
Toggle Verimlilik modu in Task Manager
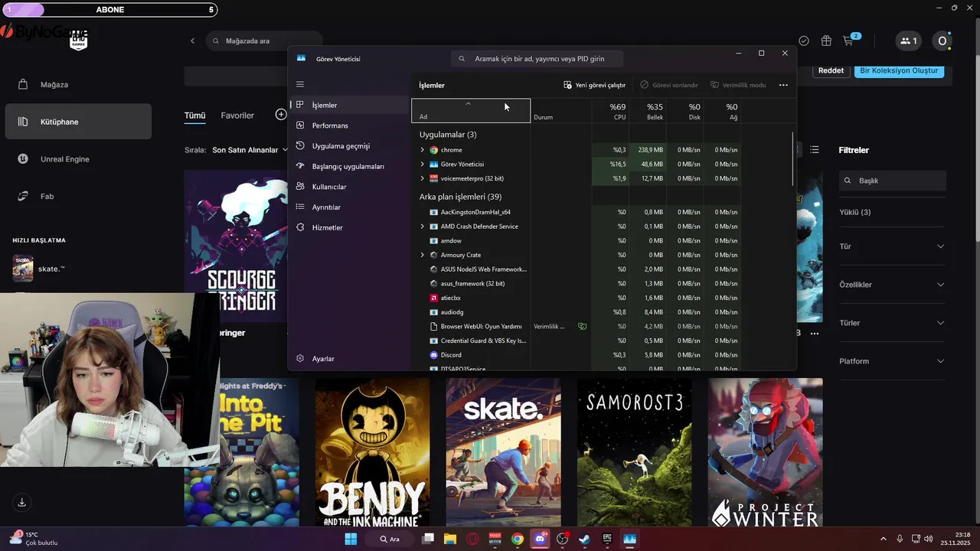click(x=738, y=85)
